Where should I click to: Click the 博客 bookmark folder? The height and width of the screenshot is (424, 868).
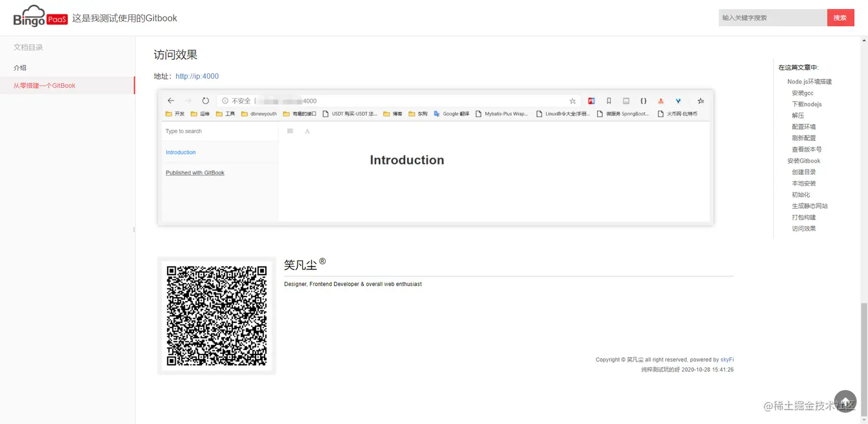pos(393,114)
